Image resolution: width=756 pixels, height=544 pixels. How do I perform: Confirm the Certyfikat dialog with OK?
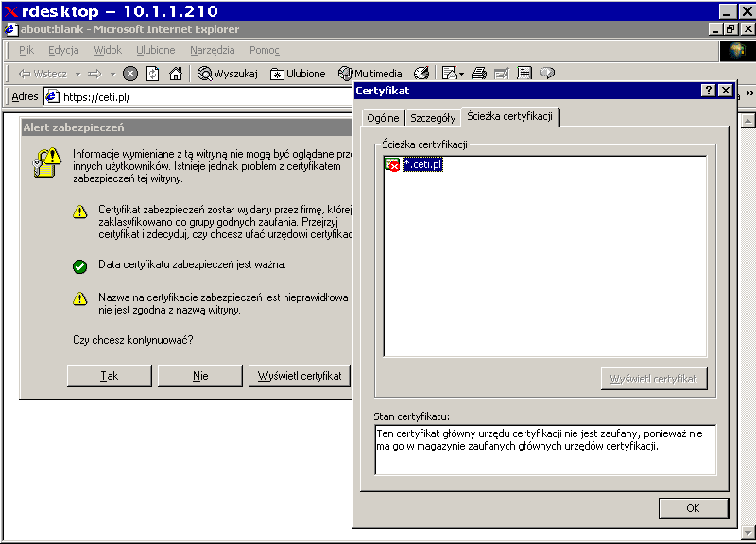tap(694, 508)
